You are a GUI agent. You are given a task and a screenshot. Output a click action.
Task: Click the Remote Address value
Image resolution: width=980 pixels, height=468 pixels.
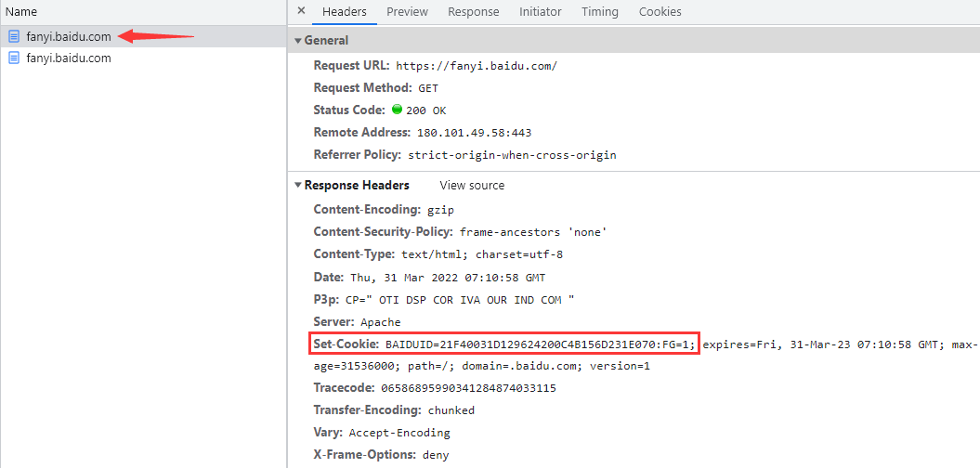[474, 133]
